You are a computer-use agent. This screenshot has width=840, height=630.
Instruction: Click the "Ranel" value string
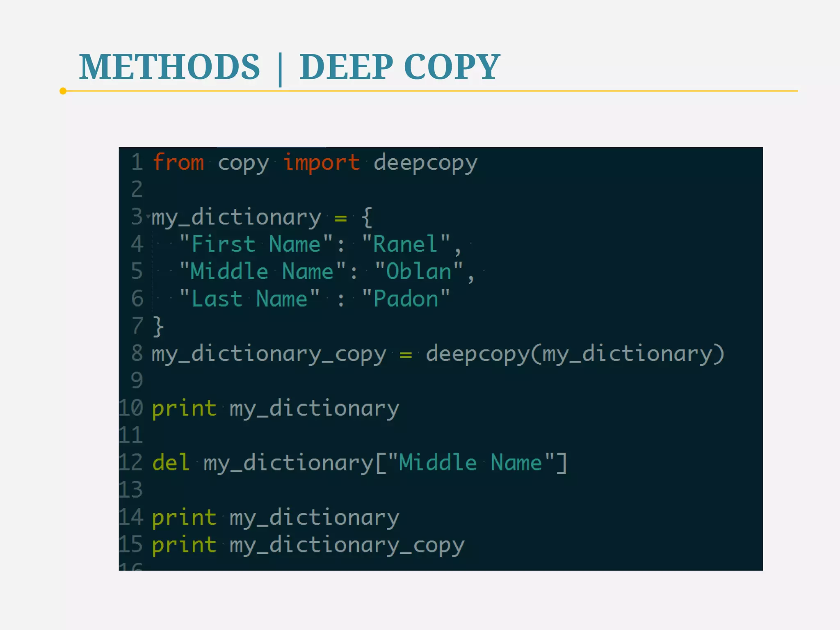[406, 244]
